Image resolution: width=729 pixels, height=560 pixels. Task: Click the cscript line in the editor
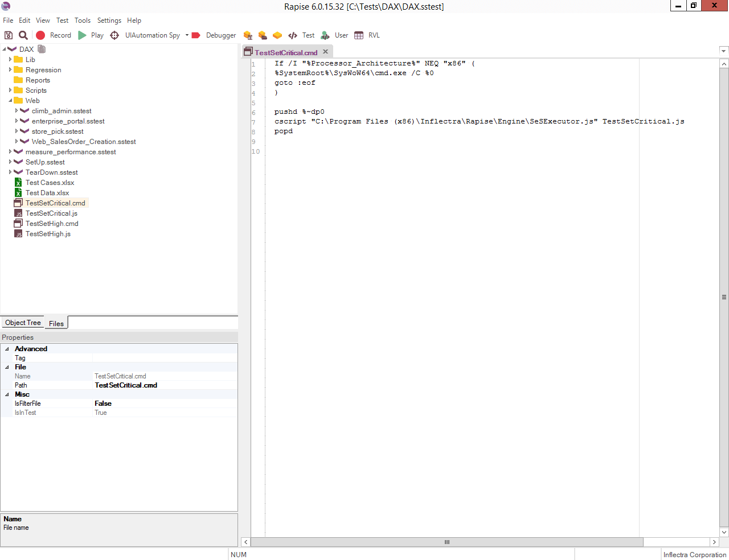[479, 121]
